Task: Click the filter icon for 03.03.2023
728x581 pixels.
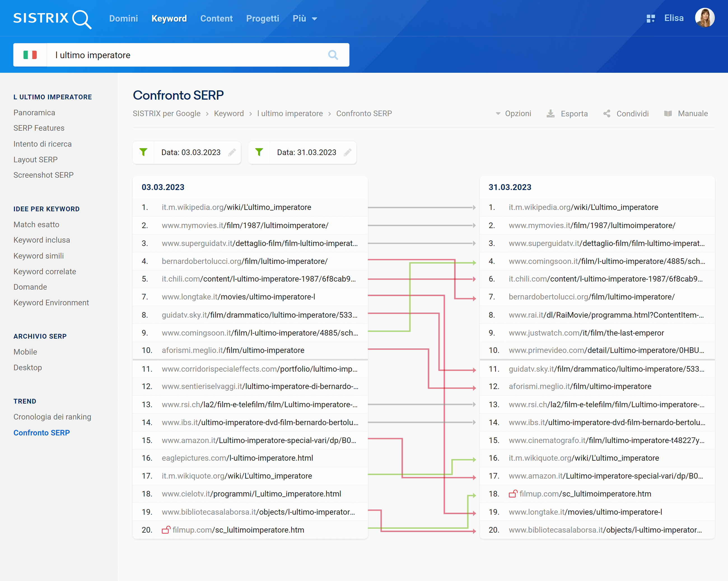Action: coord(144,152)
